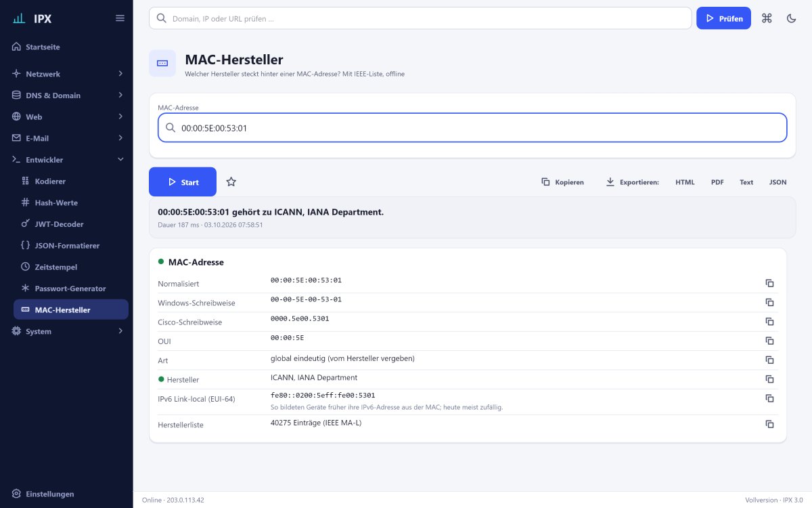Click the Startseite home icon
The height and width of the screenshot is (508, 812).
(16, 47)
